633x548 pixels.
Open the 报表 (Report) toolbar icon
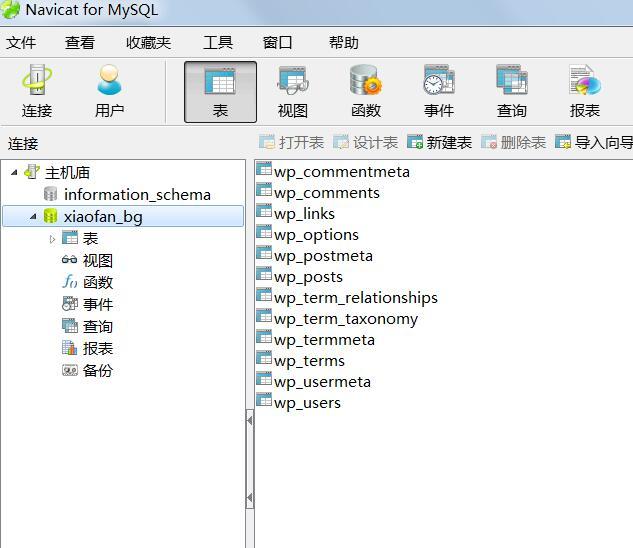point(585,92)
